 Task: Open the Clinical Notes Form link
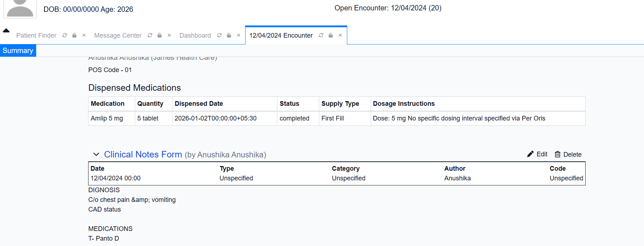click(143, 155)
